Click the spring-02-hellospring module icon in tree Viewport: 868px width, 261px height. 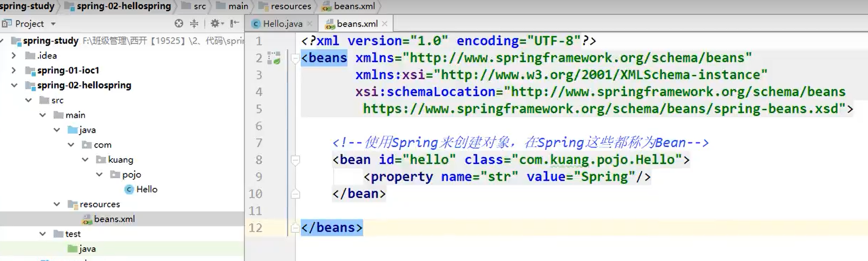tap(30, 85)
